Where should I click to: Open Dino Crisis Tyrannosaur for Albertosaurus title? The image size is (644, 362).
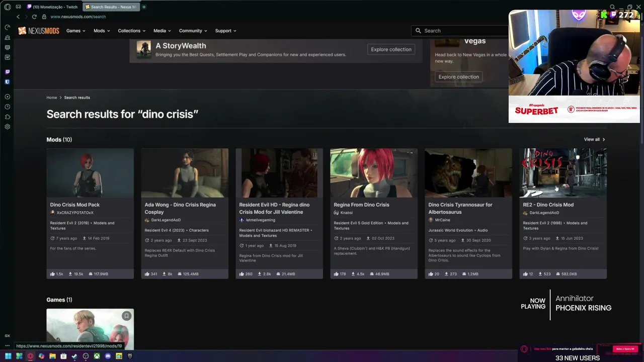(460, 208)
